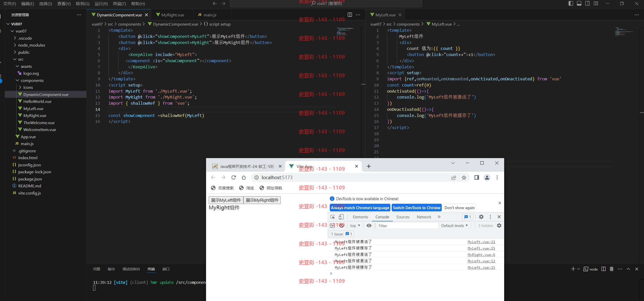
Task: Open App.vue in explorer
Action: pyautogui.click(x=28, y=137)
